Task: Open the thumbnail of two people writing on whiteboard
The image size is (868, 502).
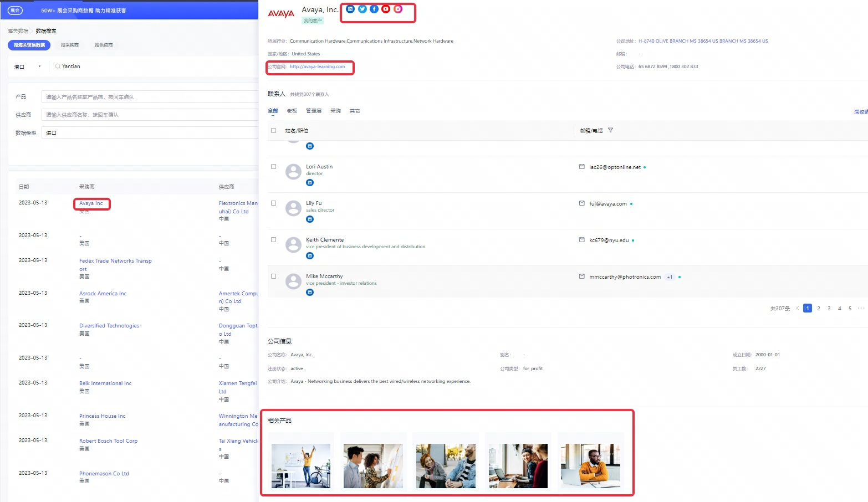Action: [x=373, y=465]
